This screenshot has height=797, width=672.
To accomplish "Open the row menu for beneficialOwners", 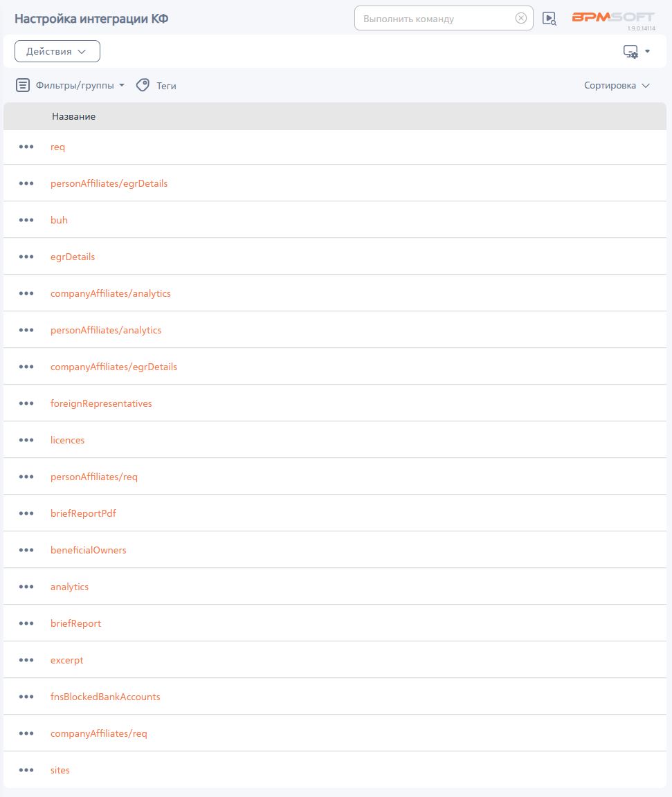I will pos(26,550).
